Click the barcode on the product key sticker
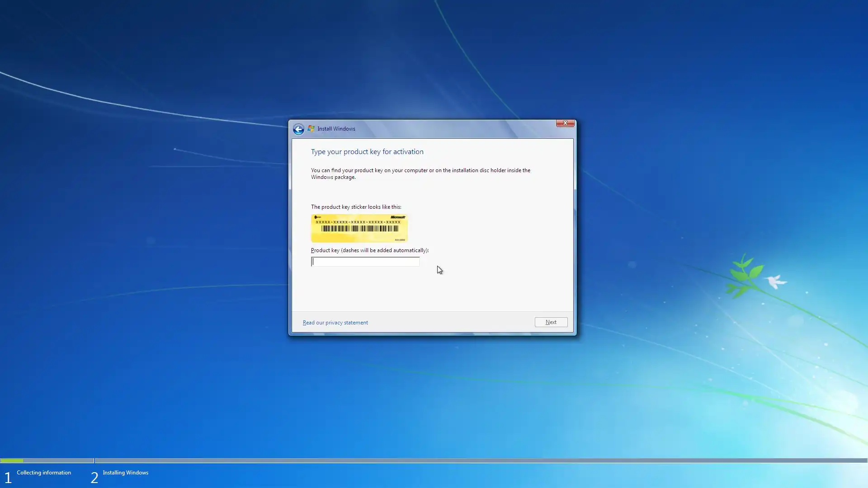Screen dimensions: 868x488 [359, 229]
